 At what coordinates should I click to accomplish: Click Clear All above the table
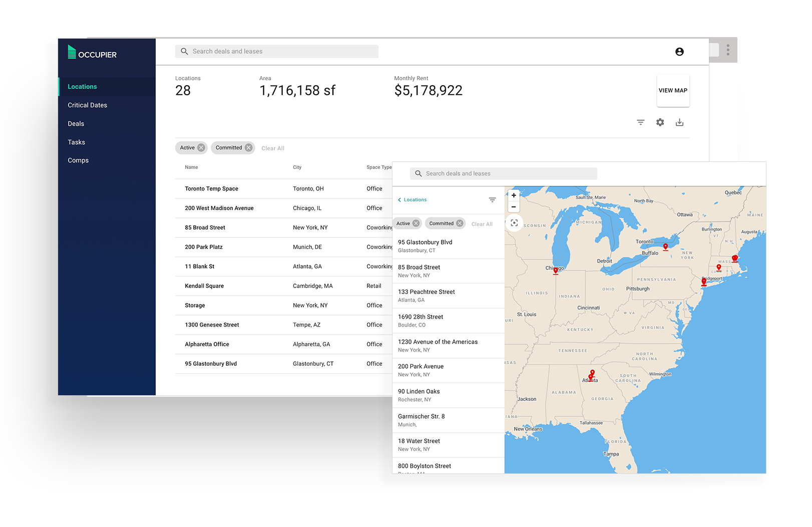click(x=273, y=148)
